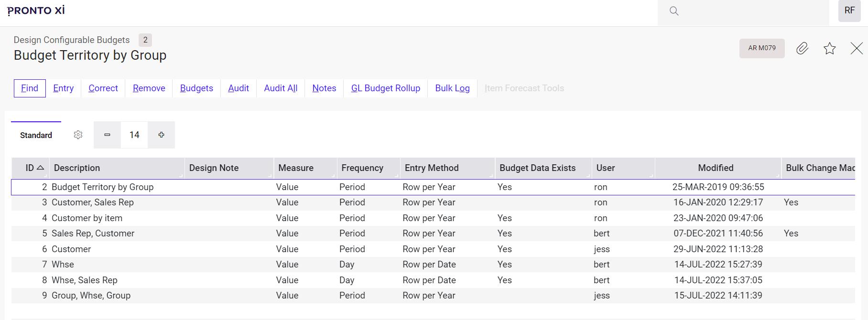Open the RF user profile avatar
This screenshot has width=868, height=320.
pos(849,11)
